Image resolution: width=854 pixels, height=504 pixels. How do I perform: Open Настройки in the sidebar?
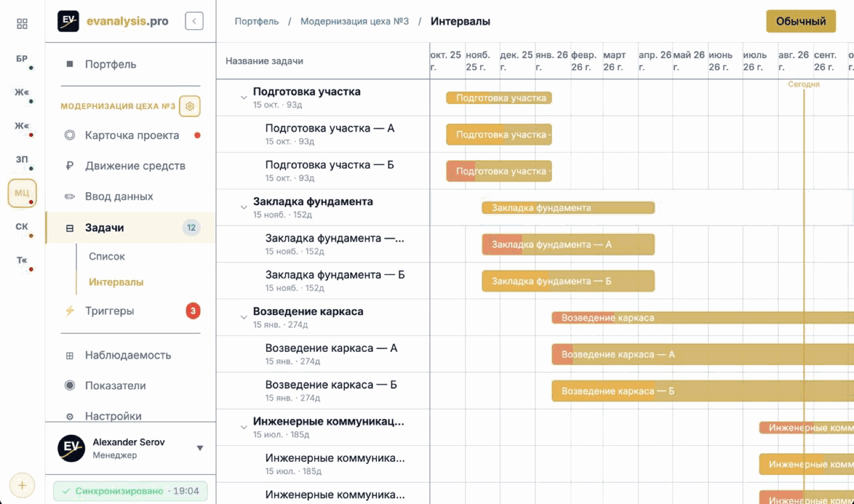130,416
